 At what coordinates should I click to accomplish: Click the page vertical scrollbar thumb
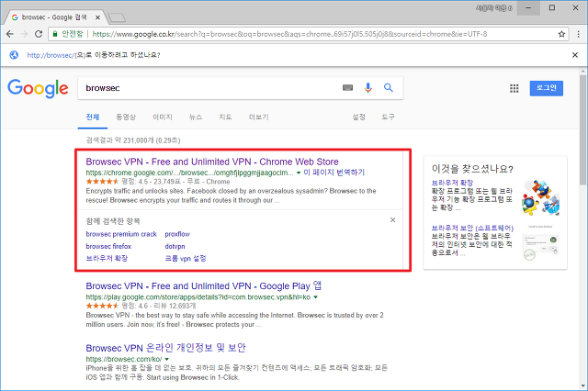tap(583, 129)
